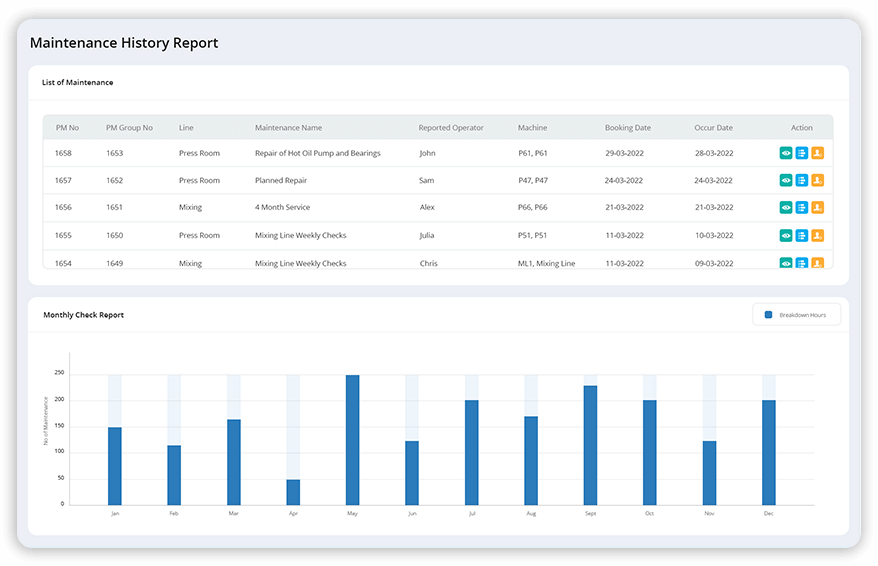Open the Planned Repair maintenance row
Image resolution: width=878 pixels, height=566 pixels.
point(281,181)
